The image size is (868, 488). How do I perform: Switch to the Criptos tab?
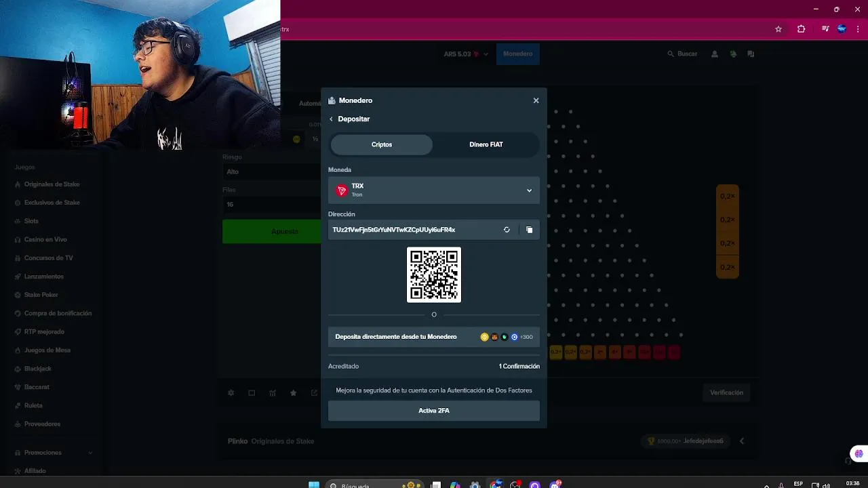382,144
